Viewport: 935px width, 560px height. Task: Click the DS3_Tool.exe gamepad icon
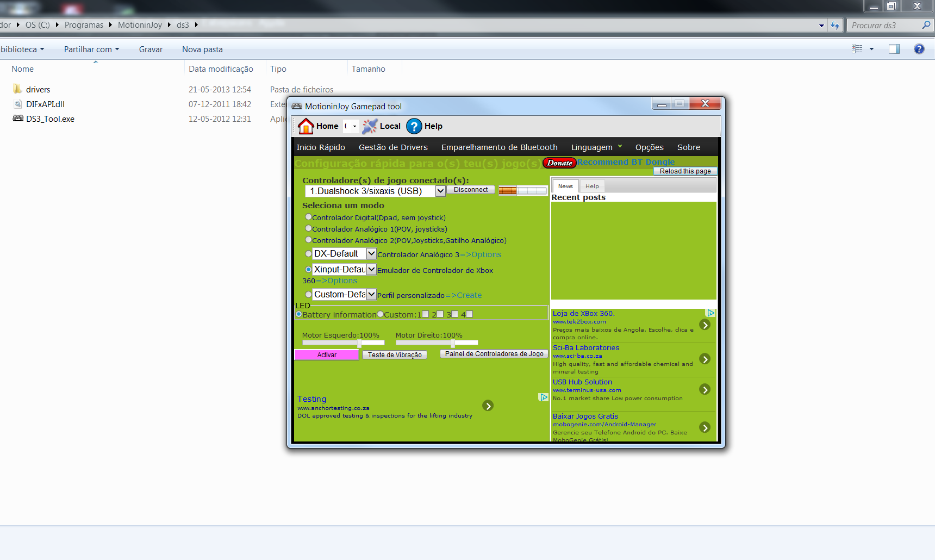point(18,118)
